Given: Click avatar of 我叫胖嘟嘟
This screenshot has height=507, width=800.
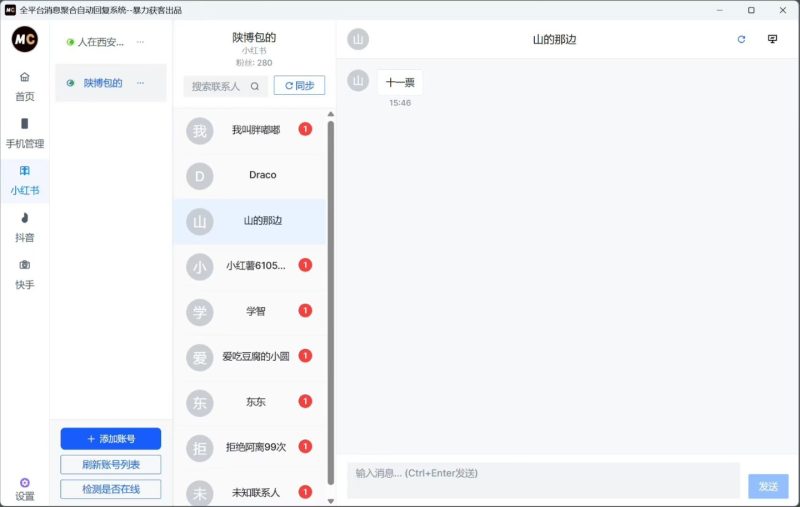Looking at the screenshot, I should click(x=199, y=131).
